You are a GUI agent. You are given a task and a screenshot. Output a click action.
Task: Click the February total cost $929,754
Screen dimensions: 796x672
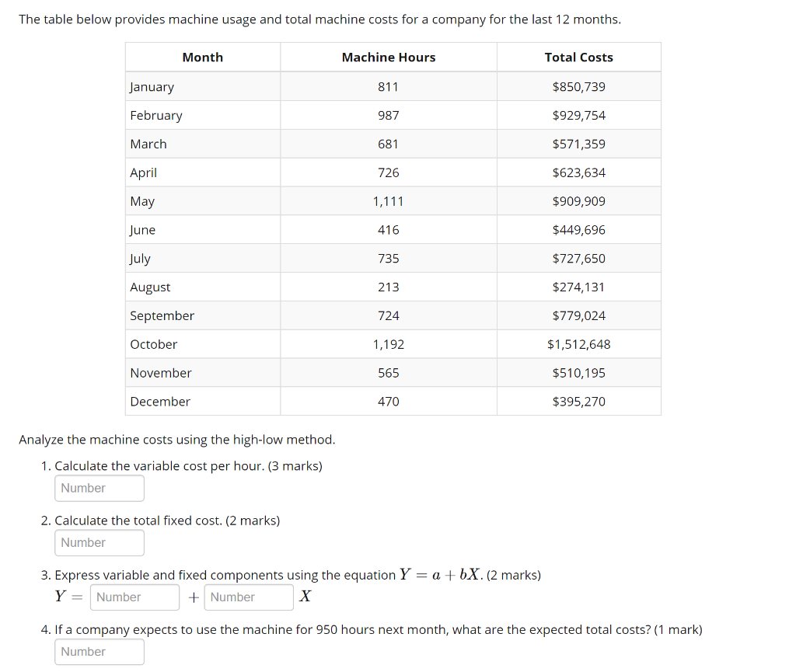[x=578, y=116]
